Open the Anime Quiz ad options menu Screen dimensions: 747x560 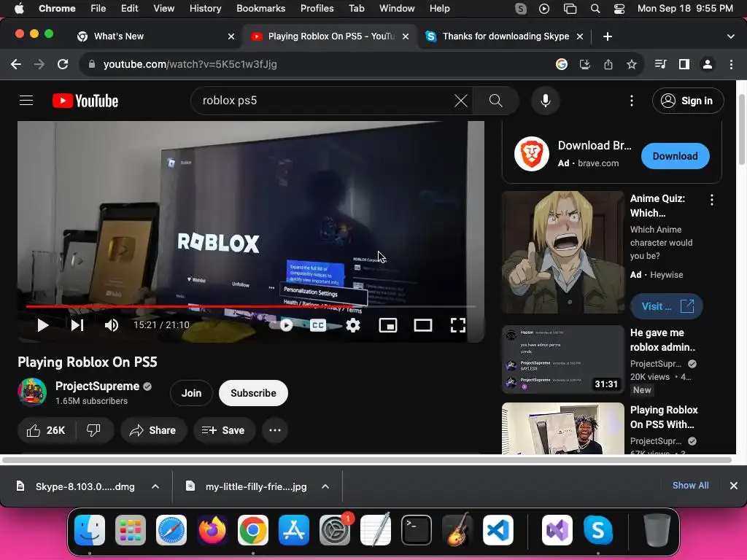712,200
